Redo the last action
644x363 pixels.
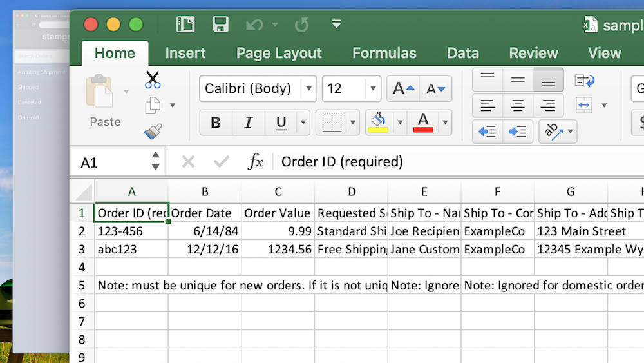click(x=301, y=25)
